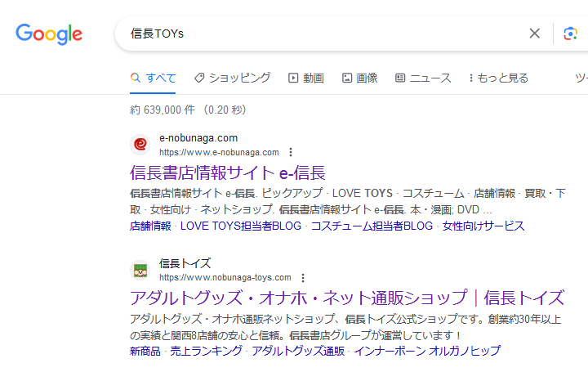Click the 信長トイズ site name above the URL
The image size is (588, 372).
[x=185, y=263]
